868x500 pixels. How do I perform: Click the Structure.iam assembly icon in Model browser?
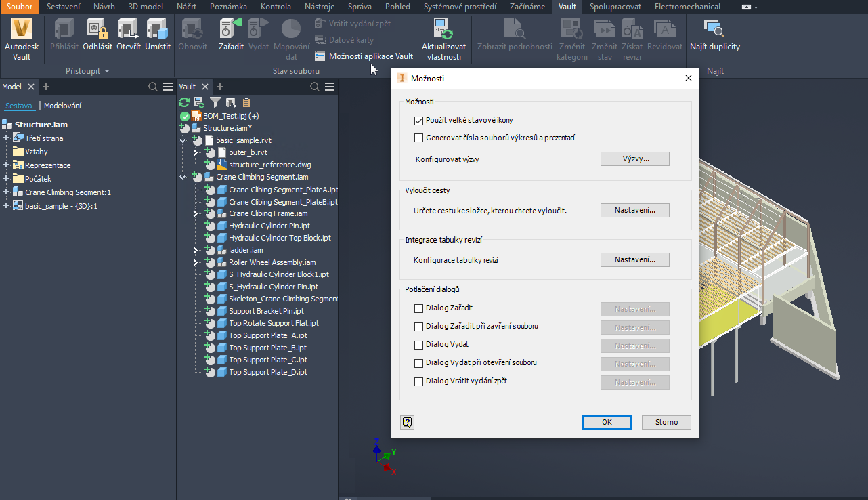pos(7,125)
